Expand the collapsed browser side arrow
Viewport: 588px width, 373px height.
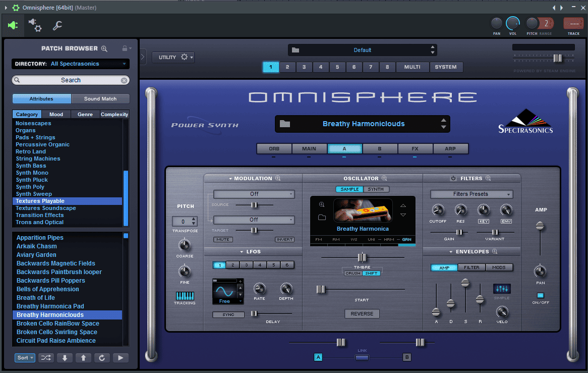[143, 57]
